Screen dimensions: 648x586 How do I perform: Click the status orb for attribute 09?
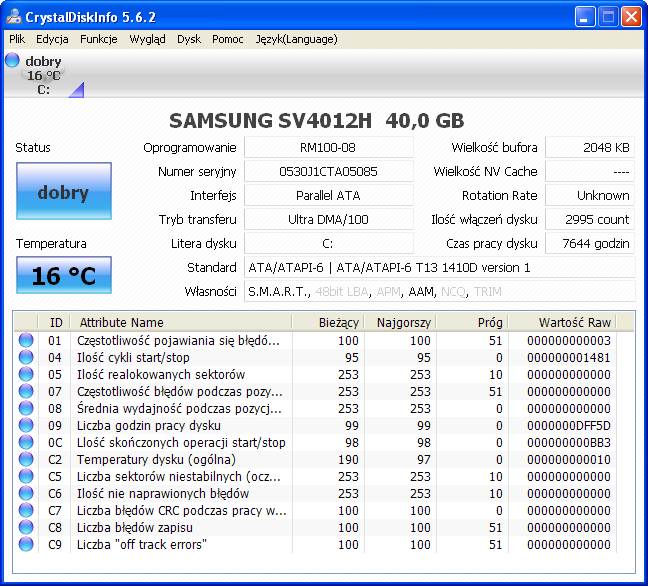pos(26,425)
